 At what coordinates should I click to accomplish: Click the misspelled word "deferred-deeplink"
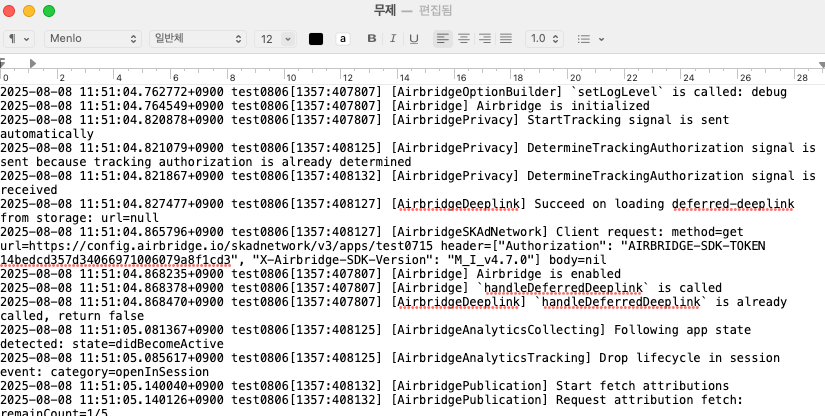733,204
